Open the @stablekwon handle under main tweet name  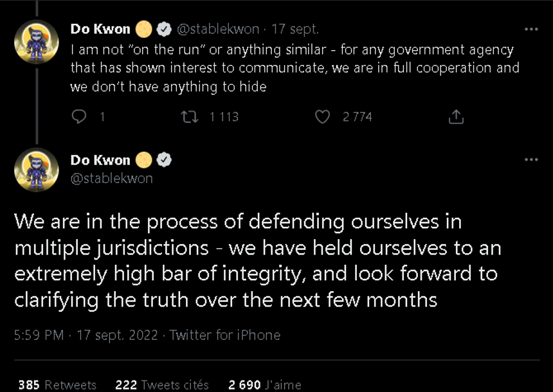point(111,178)
